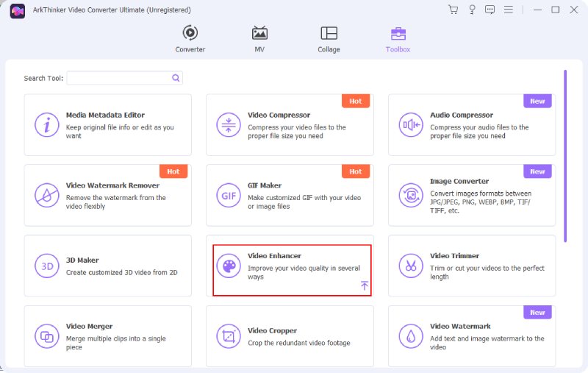Click the ArkThinker app logo
This screenshot has height=373, width=588.
click(17, 11)
